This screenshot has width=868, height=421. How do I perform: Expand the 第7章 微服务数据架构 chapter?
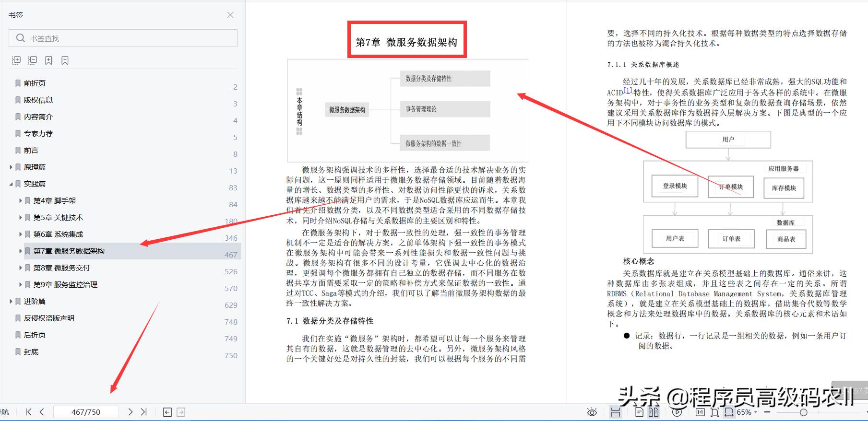coord(21,251)
